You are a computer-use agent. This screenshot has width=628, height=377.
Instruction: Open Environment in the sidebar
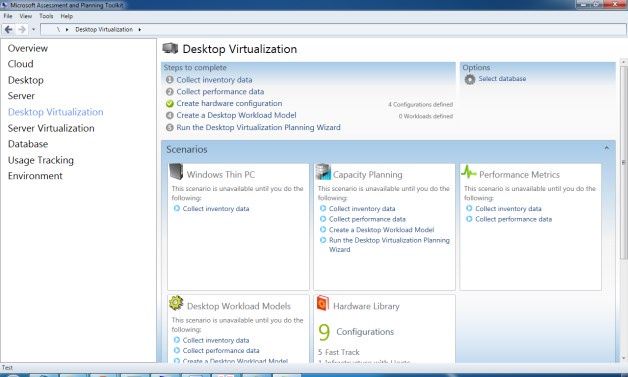(35, 176)
